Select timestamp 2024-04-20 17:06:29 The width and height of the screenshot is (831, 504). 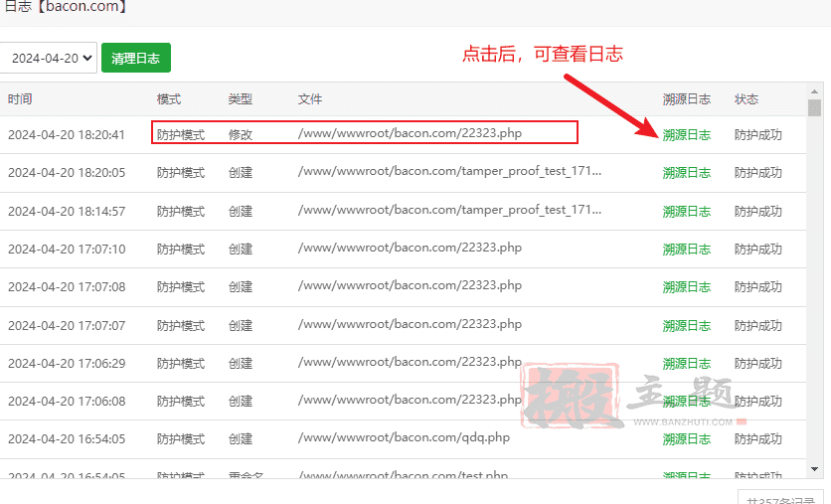coord(67,364)
